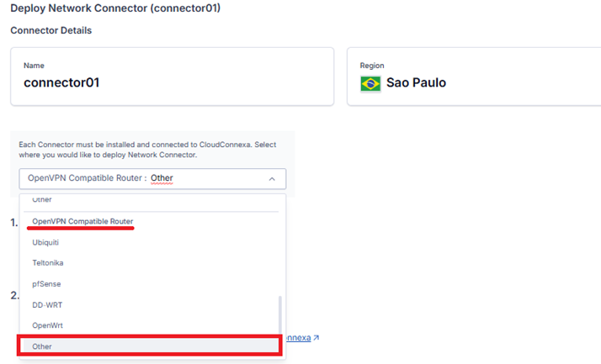601x364 pixels.
Task: Select the OpenWrt option
Action: 48,325
